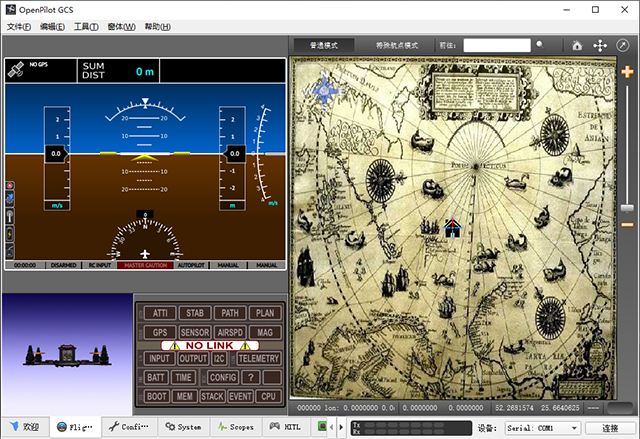Open the Serial: COM1 device dropdown
Viewport: 640px width, 439px height.
click(542, 428)
